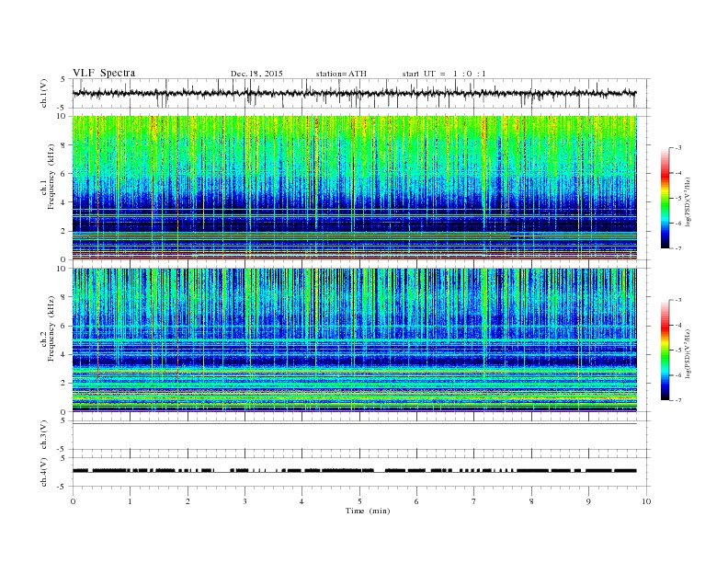Click the ch.1 "Frequency (kHz)" axis label
This screenshot has height=563, width=728.
(x=51, y=177)
